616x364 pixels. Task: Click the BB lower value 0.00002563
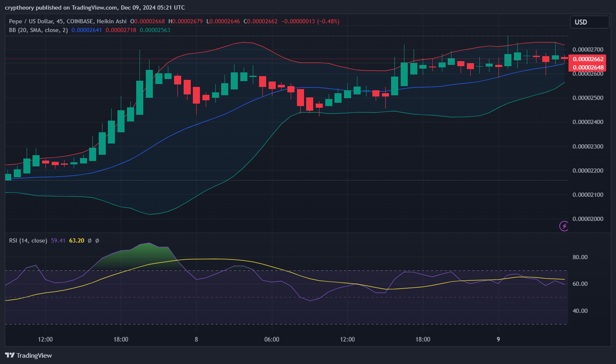click(x=155, y=30)
